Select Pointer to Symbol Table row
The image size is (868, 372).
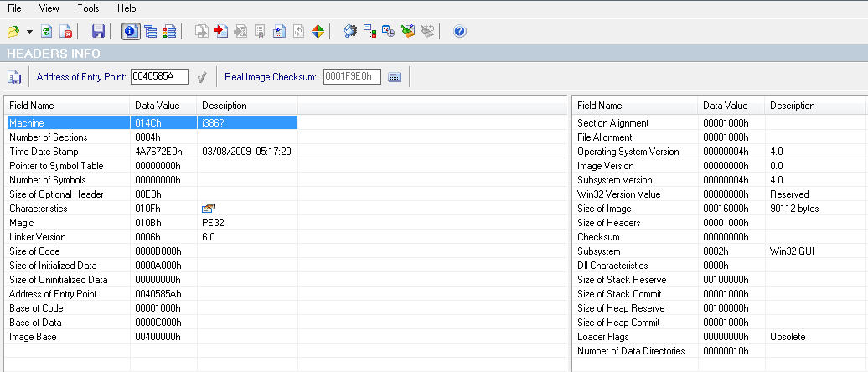[x=152, y=166]
